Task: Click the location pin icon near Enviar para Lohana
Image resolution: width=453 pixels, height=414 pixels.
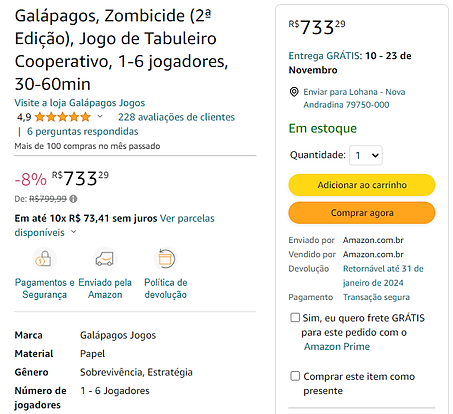Action: coord(294,92)
